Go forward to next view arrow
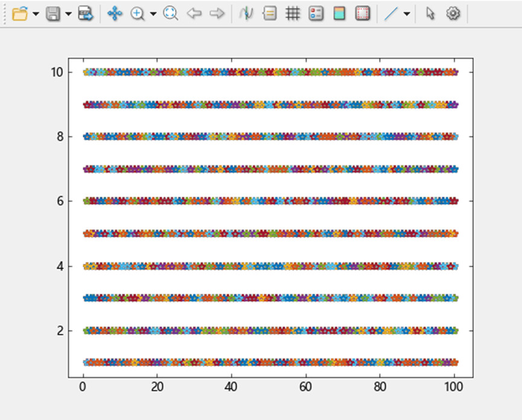Viewport: 522px width, 420px height. point(217,14)
